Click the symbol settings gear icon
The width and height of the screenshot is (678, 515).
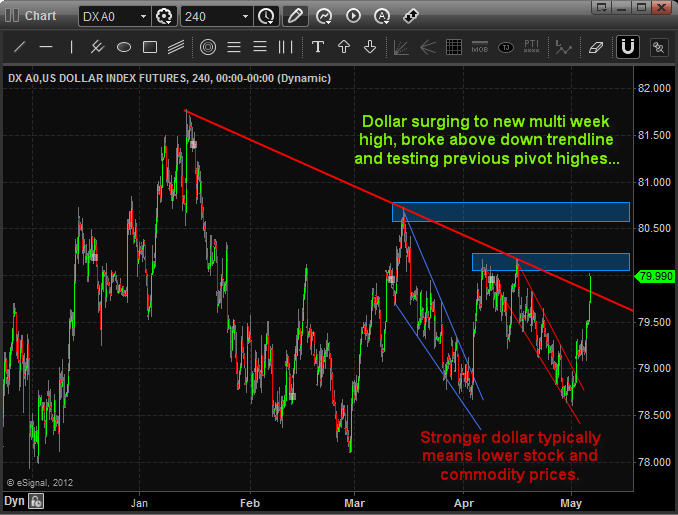pyautogui.click(x=165, y=16)
